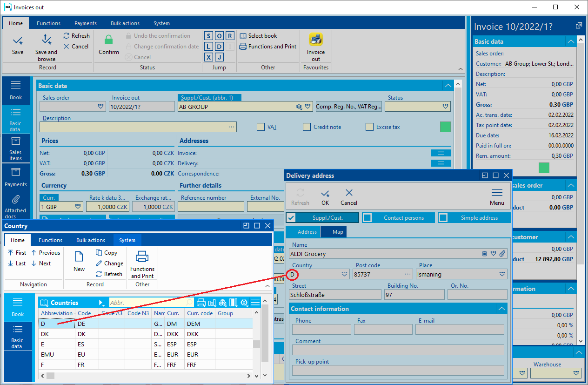Open the Place dropdown showing Ismaning
This screenshot has width=588, height=385.
(502, 274)
